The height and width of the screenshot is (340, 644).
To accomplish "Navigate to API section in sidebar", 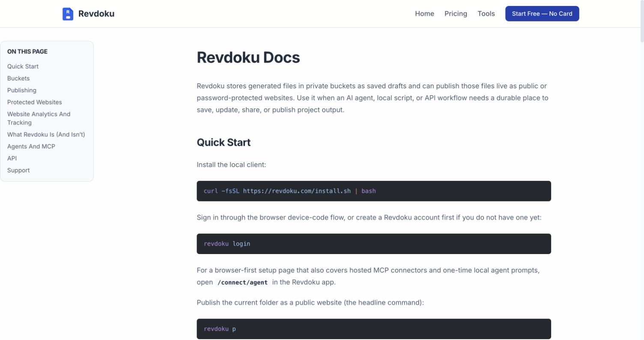I will [12, 158].
